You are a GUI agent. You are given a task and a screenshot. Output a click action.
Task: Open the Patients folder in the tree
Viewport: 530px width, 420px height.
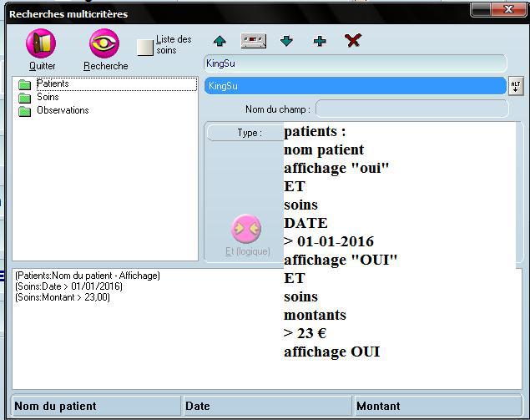(53, 83)
